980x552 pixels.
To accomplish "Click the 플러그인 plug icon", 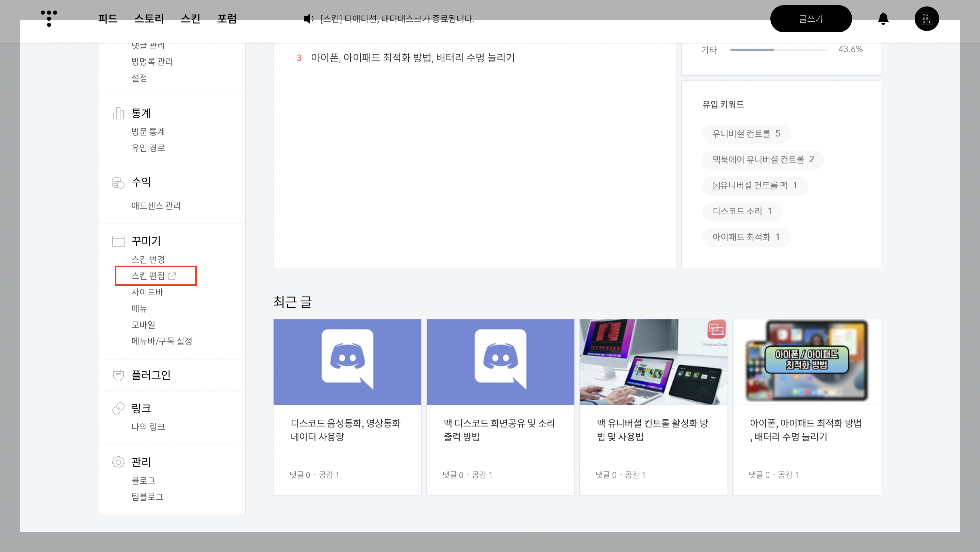I will 118,375.
